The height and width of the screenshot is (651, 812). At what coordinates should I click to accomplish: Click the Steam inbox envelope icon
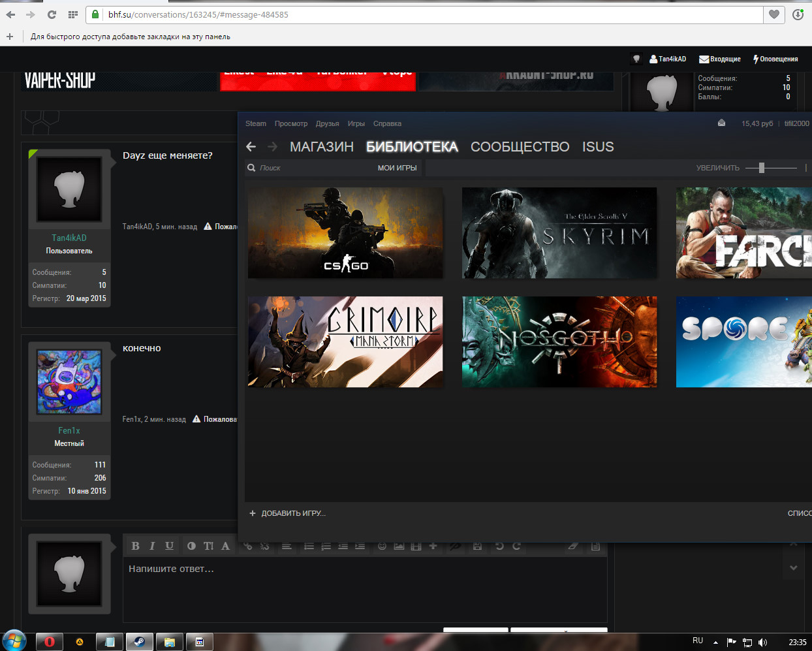(721, 123)
